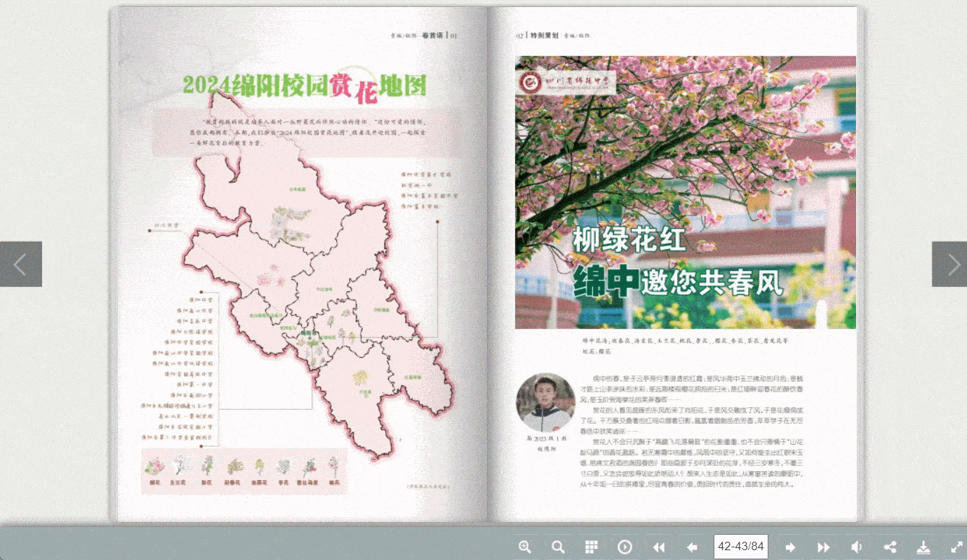The height and width of the screenshot is (560, 967).
Task: Mute the flipbook audio
Action: [857, 547]
